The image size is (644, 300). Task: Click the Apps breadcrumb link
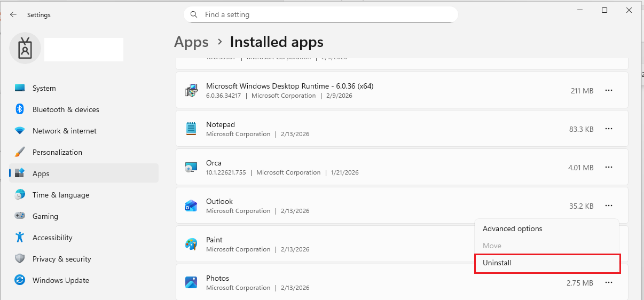tap(191, 42)
